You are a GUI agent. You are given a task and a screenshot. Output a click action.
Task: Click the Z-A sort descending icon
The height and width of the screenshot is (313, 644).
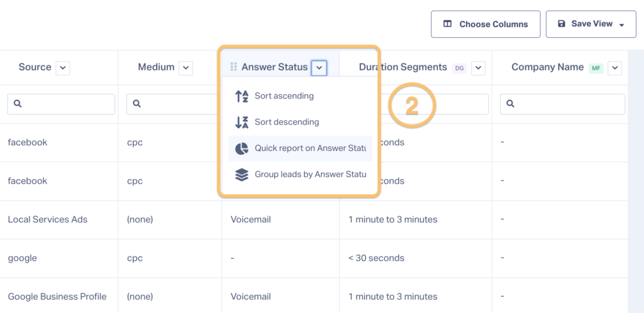(241, 123)
